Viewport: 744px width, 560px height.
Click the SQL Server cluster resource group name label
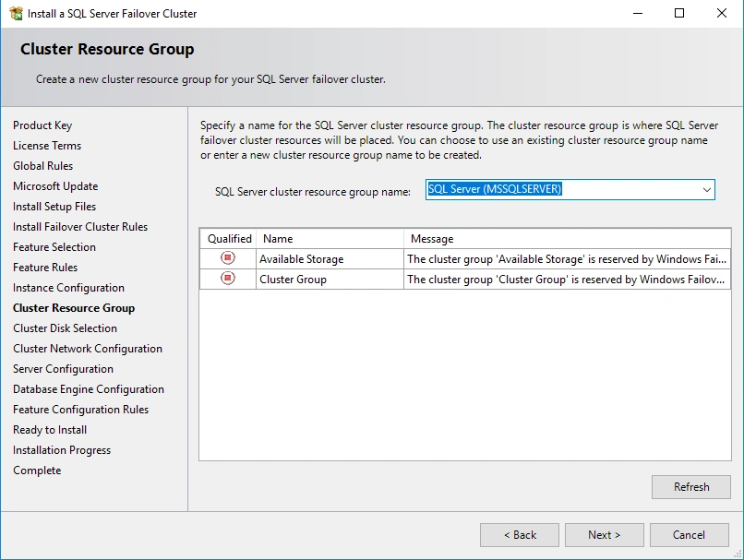(313, 192)
